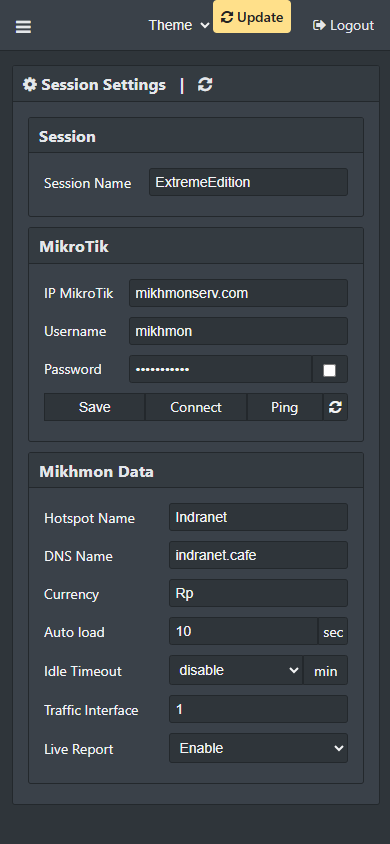Expand the Idle Timeout dropdown
Image resolution: width=390 pixels, height=844 pixels.
coord(236,670)
